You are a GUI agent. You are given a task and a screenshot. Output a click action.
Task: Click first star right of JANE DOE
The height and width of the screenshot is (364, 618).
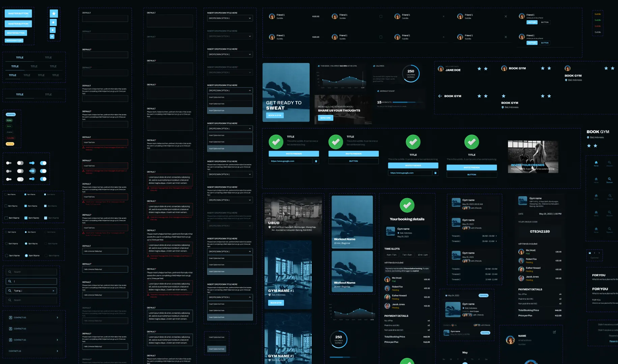coord(479,69)
